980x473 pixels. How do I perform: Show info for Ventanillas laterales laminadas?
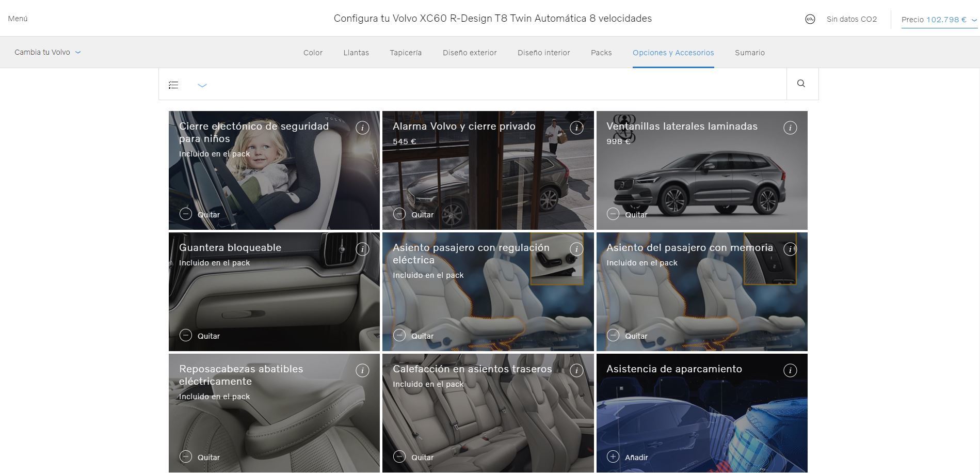point(790,128)
